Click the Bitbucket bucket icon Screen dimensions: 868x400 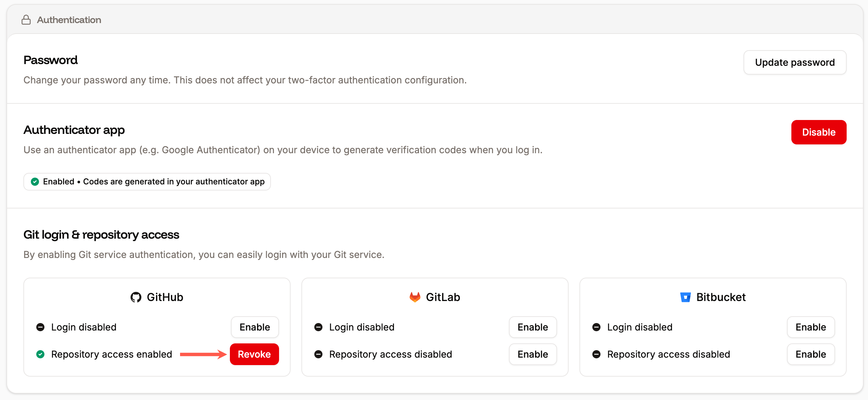(686, 297)
